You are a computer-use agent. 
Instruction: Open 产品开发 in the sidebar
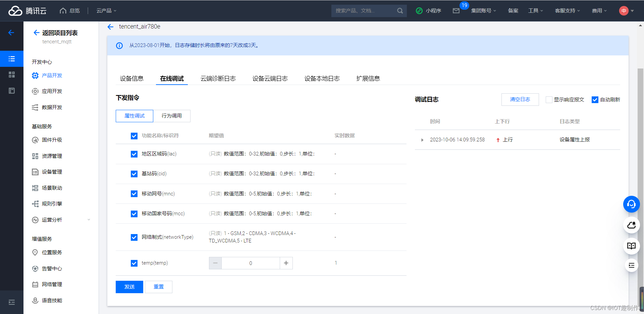pyautogui.click(x=47, y=76)
